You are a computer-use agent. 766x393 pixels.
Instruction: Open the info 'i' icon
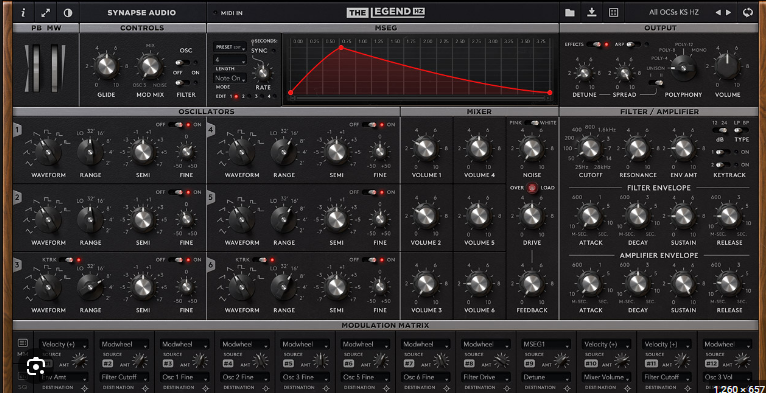(x=23, y=13)
